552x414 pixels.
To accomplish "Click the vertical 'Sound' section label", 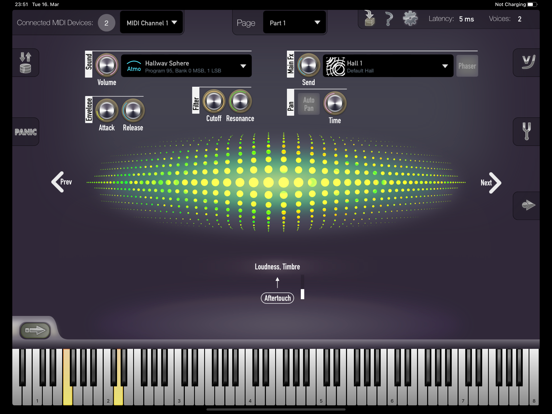I will [x=89, y=64].
